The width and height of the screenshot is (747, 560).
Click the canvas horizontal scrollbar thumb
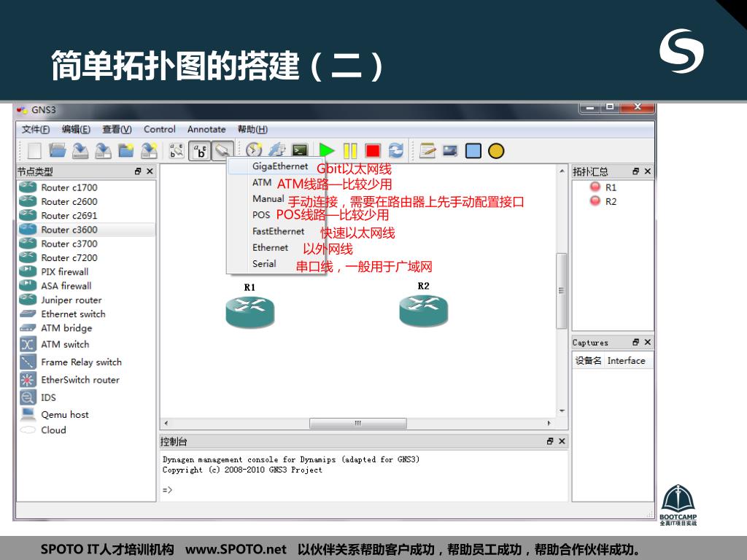point(357,423)
